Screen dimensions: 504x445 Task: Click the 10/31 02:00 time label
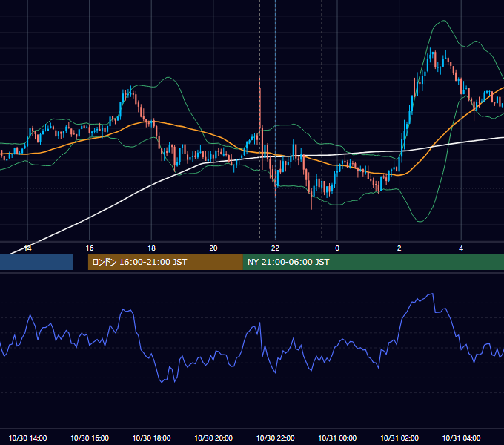[x=399, y=438]
